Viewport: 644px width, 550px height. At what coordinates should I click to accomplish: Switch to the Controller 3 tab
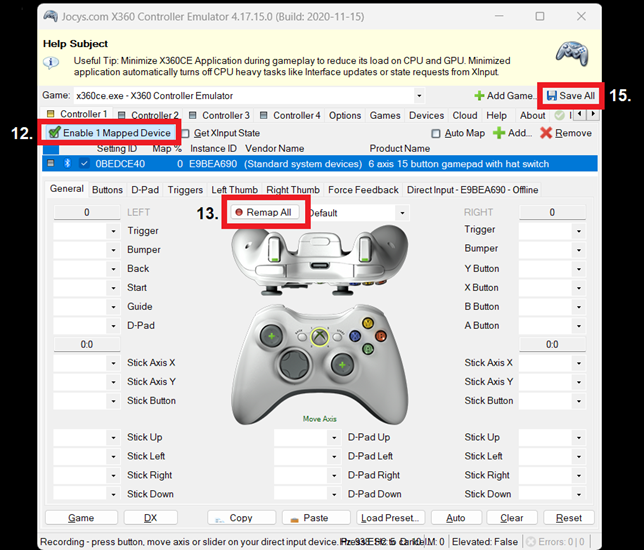click(220, 115)
